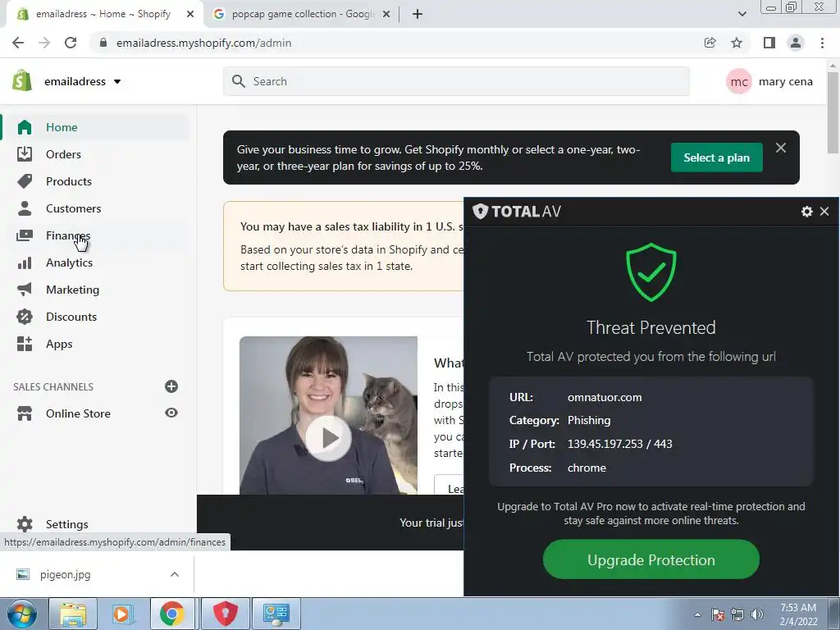Open downloaded pigeon.jpg file
840x630 pixels.
click(x=65, y=574)
